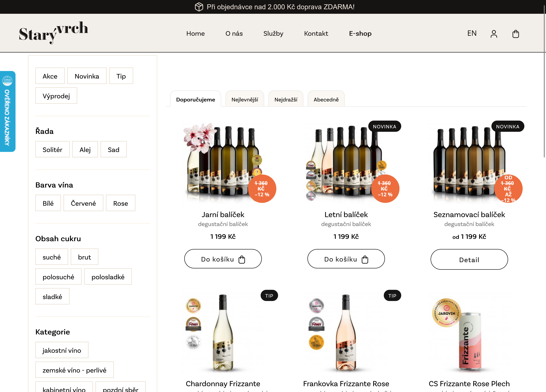The height and width of the screenshot is (392, 546).
Task: Go to Home menu item
Action: (x=195, y=33)
